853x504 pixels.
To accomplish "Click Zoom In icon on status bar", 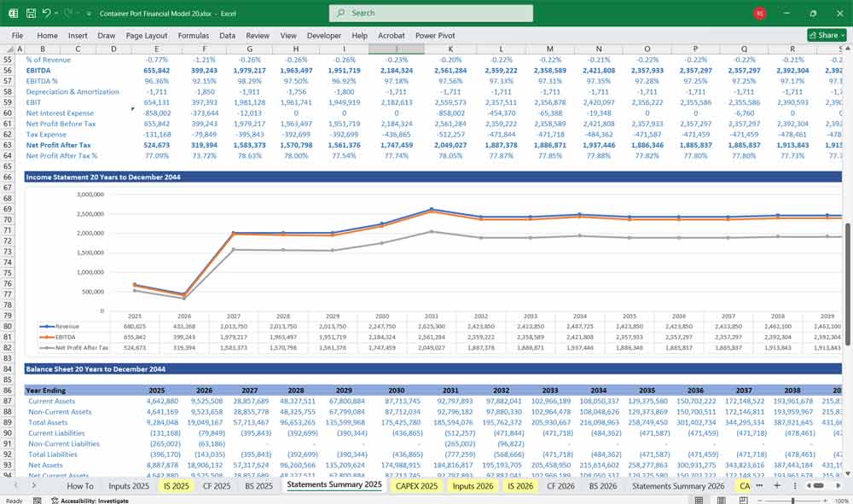I will (x=825, y=499).
